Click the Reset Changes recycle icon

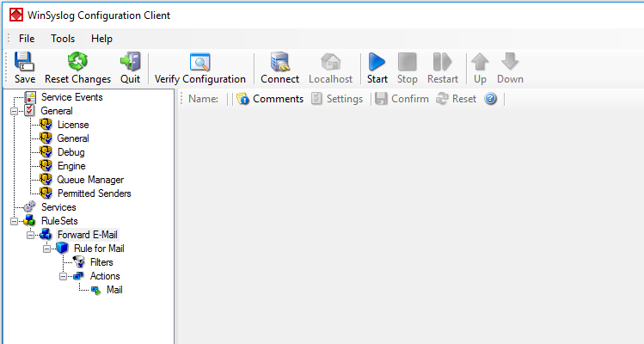click(77, 62)
